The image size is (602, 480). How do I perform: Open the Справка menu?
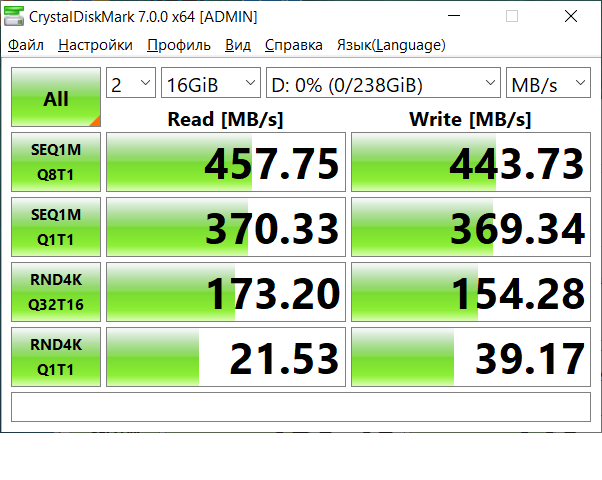(293, 45)
